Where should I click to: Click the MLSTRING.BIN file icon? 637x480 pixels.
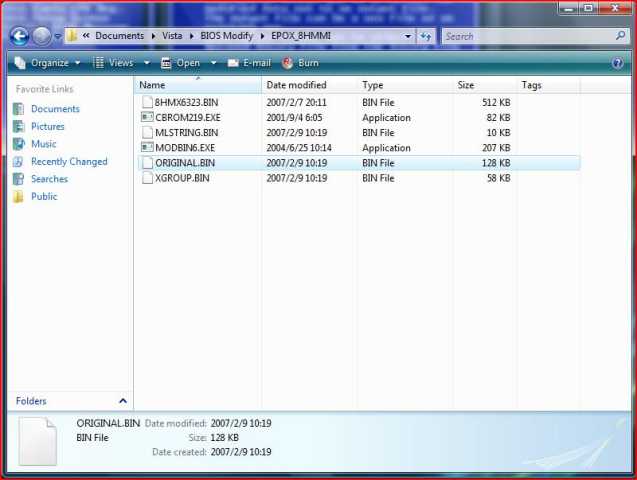(x=147, y=132)
